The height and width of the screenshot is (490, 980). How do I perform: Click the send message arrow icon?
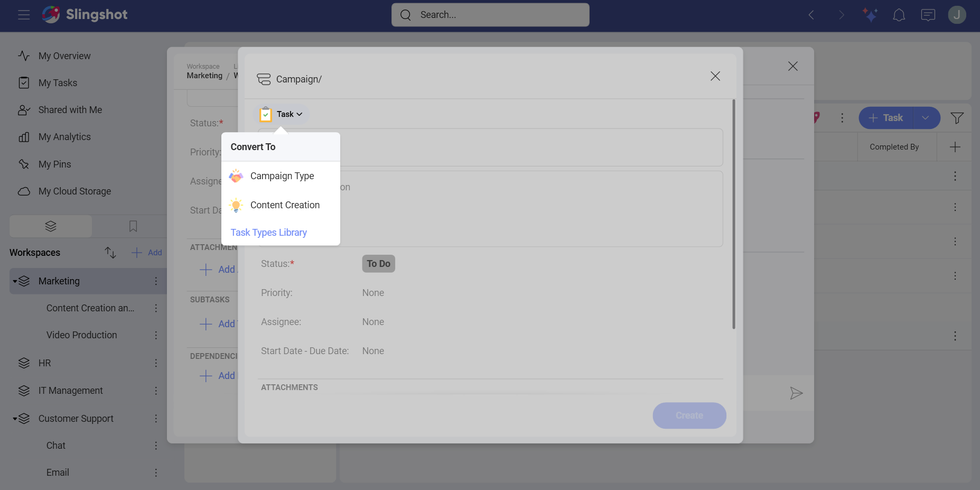click(x=796, y=393)
